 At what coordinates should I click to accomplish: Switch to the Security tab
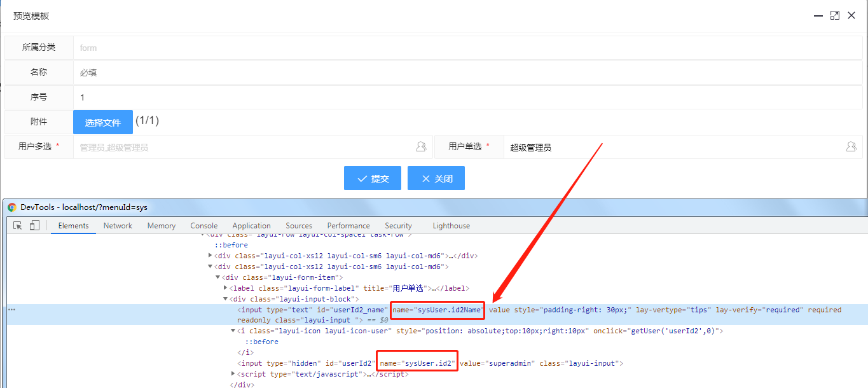point(398,225)
